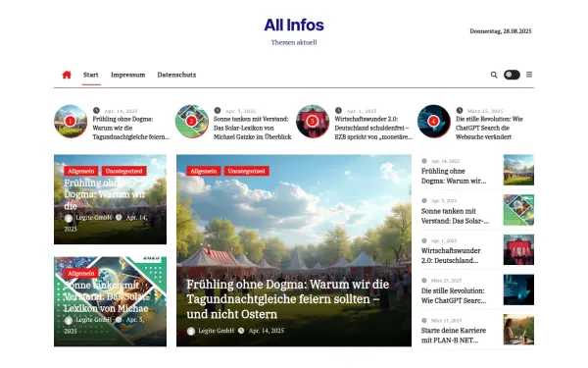Screen dimensions: 588x368
Task: Open trending headline 'Die stille Revolution: Wie ChatGPT Search'
Action: coord(489,128)
